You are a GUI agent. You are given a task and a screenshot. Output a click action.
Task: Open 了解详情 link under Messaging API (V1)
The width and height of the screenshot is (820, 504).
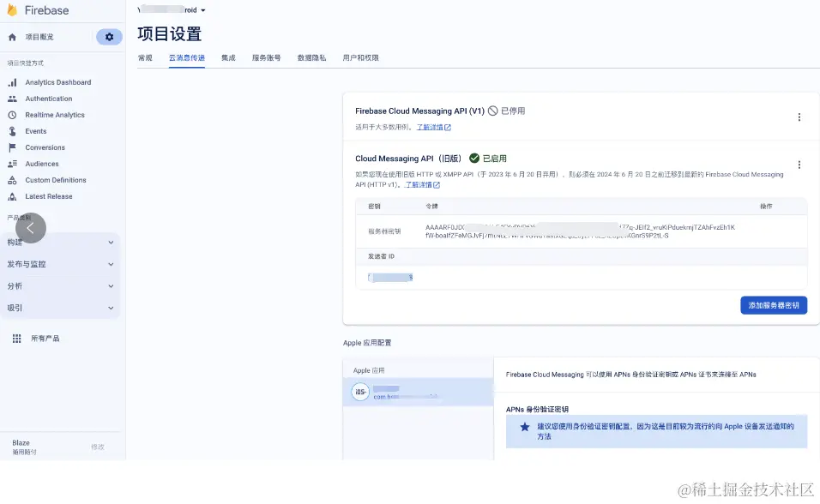tap(433, 127)
